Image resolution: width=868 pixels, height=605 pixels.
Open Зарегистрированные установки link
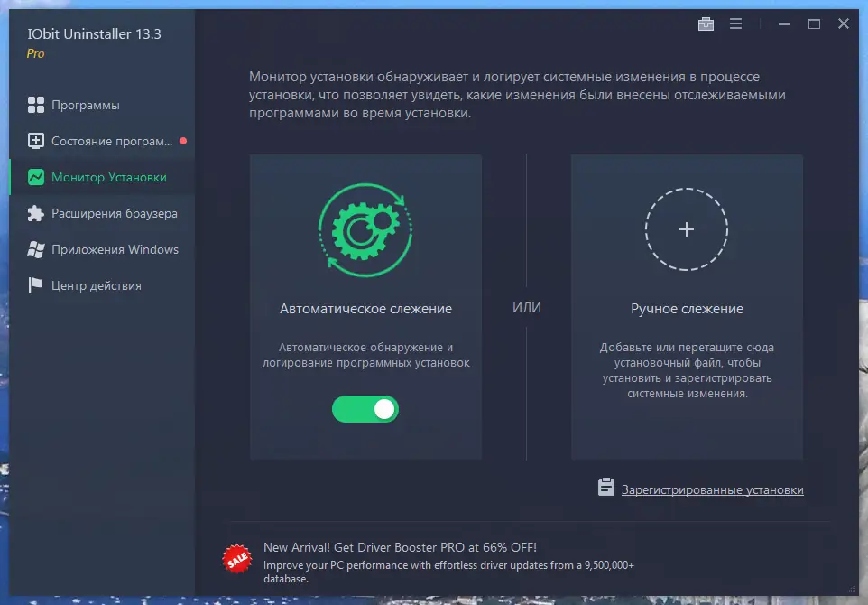click(x=713, y=489)
